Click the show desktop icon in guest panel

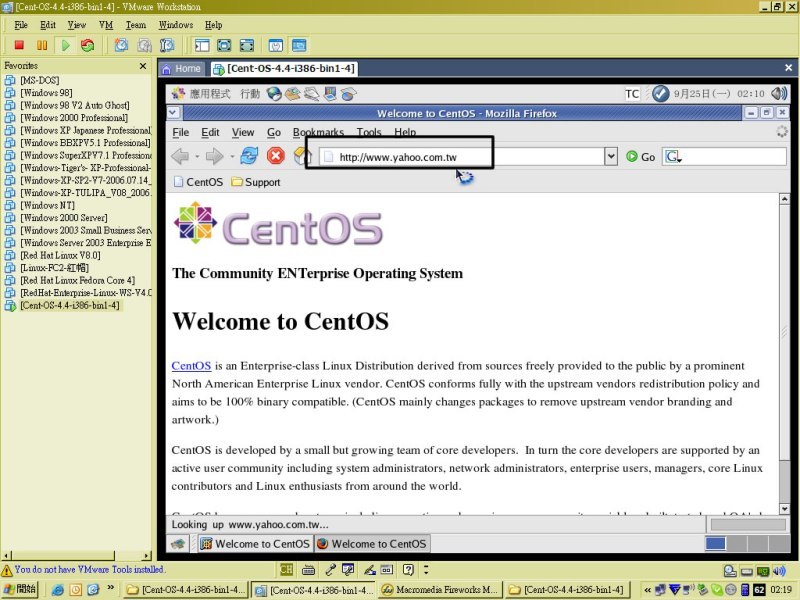click(178, 544)
